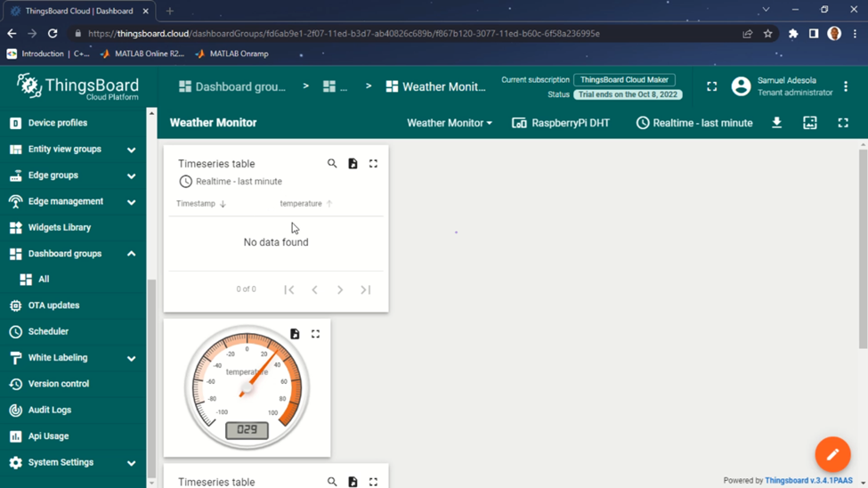Go to Dashboard groups breadcrumb
The width and height of the screenshot is (868, 488).
pos(232,87)
